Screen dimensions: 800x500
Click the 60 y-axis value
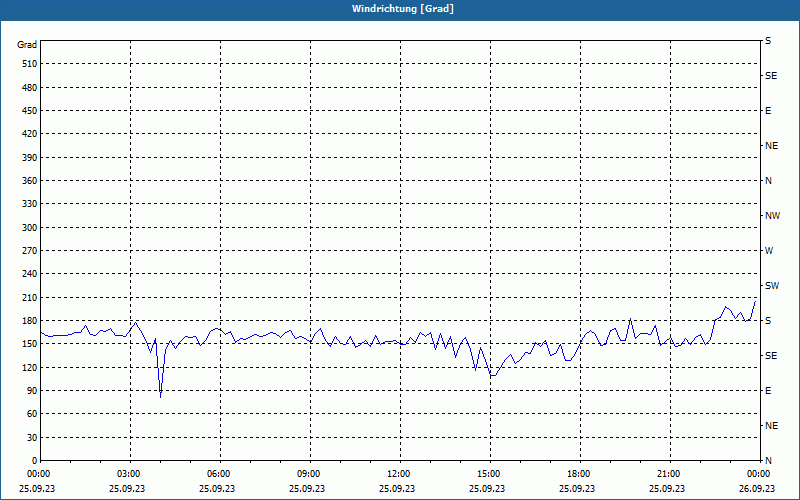(x=32, y=414)
